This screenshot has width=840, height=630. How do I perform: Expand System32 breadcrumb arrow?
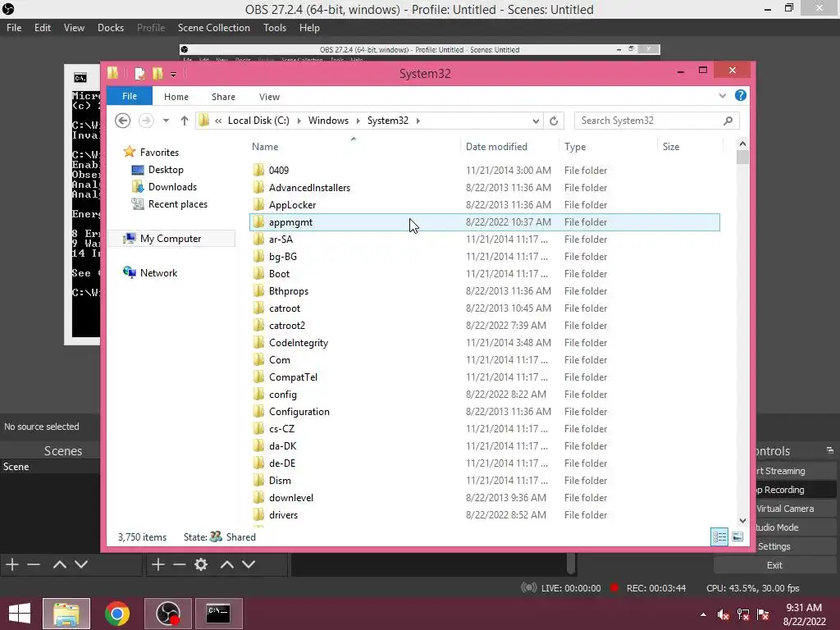(x=418, y=121)
